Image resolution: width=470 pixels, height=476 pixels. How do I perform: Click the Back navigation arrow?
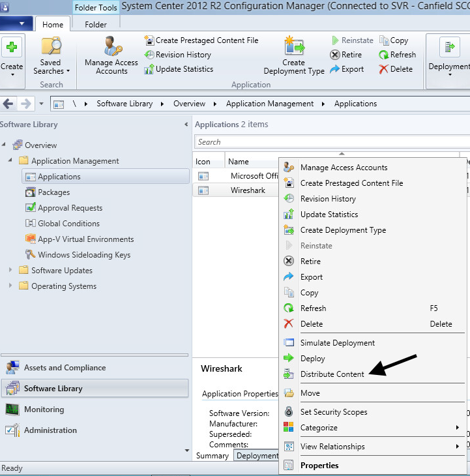point(8,104)
